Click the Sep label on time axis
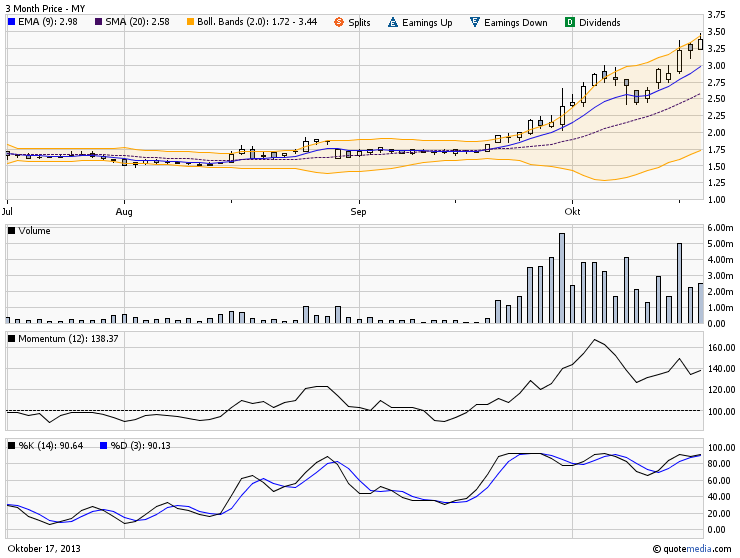This screenshot has width=740, height=558. [x=358, y=212]
